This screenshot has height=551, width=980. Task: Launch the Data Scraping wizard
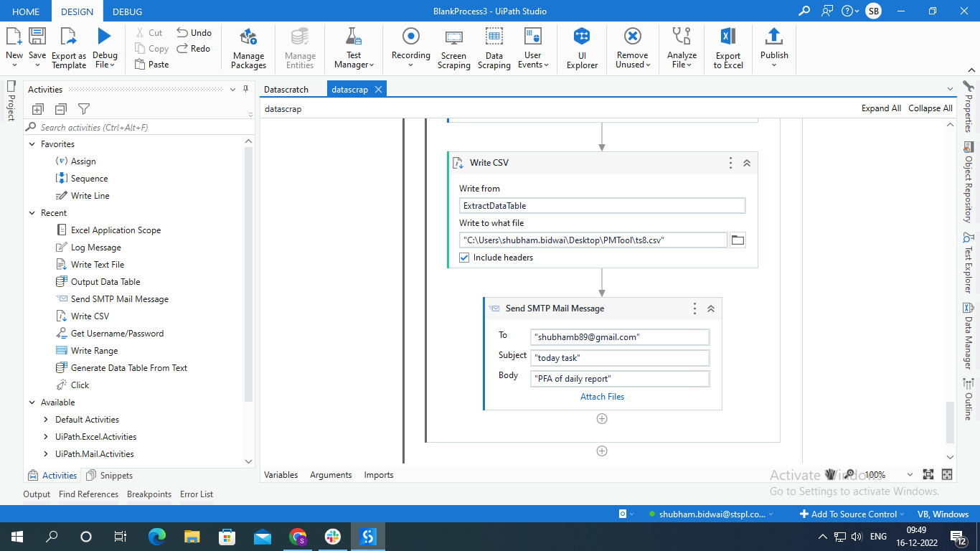(x=494, y=49)
